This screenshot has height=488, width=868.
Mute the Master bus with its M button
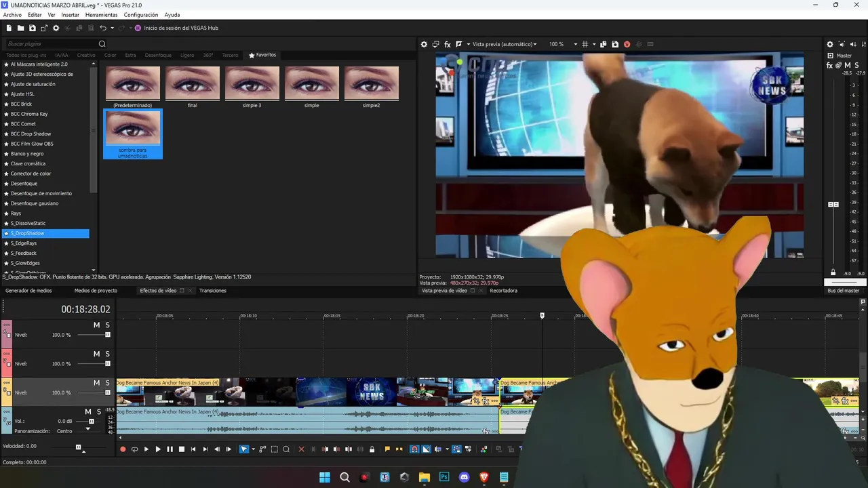(x=848, y=65)
